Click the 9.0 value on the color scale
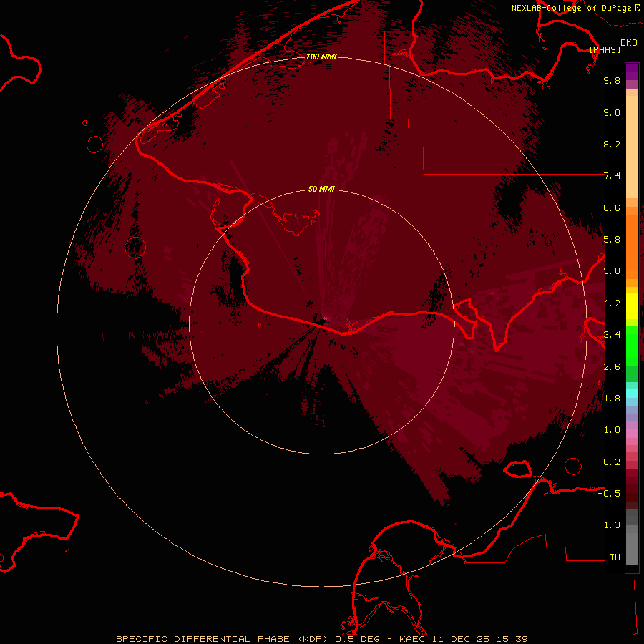This screenshot has width=644, height=644. click(x=612, y=112)
